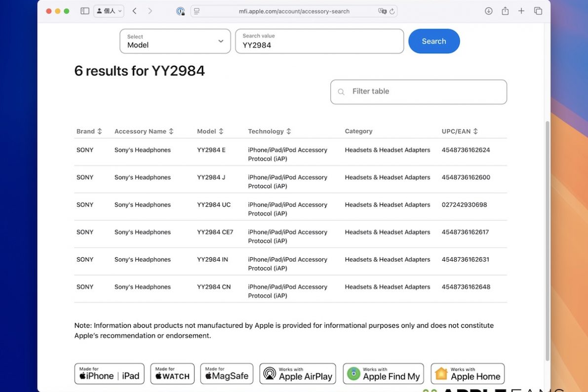Viewport: 588px width, 392px height.
Task: Open a new tab with plus icon
Action: tap(521, 11)
